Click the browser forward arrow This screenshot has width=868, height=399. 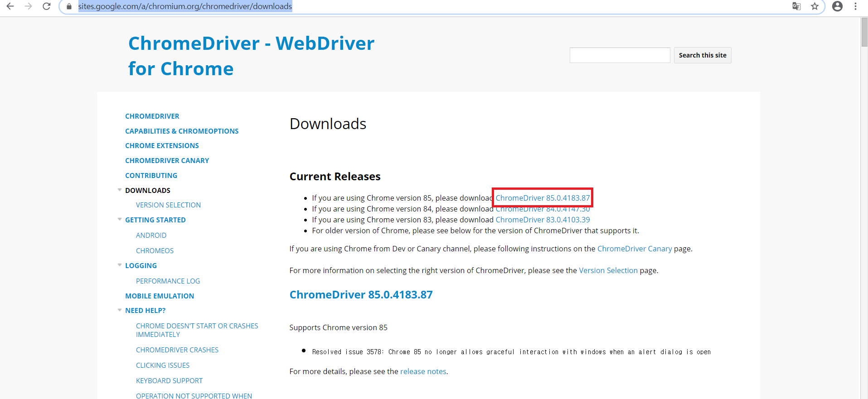pyautogui.click(x=28, y=6)
